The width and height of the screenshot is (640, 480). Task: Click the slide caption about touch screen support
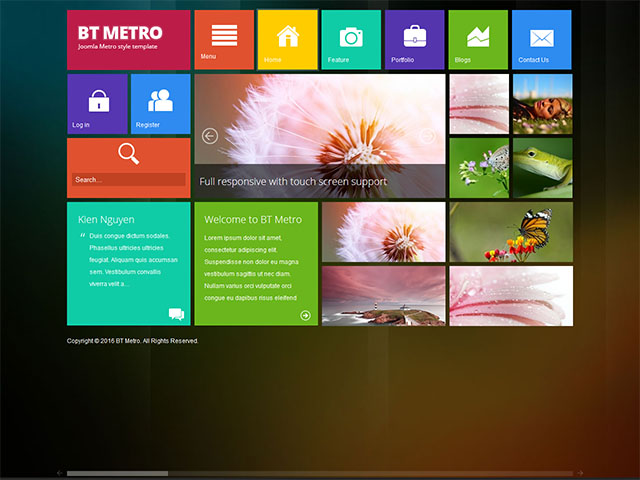(293, 182)
